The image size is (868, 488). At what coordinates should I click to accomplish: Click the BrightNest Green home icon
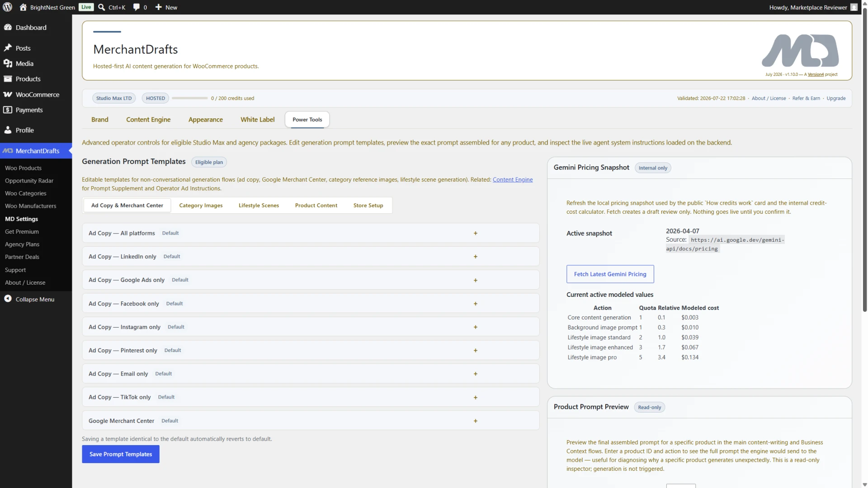[x=23, y=7]
